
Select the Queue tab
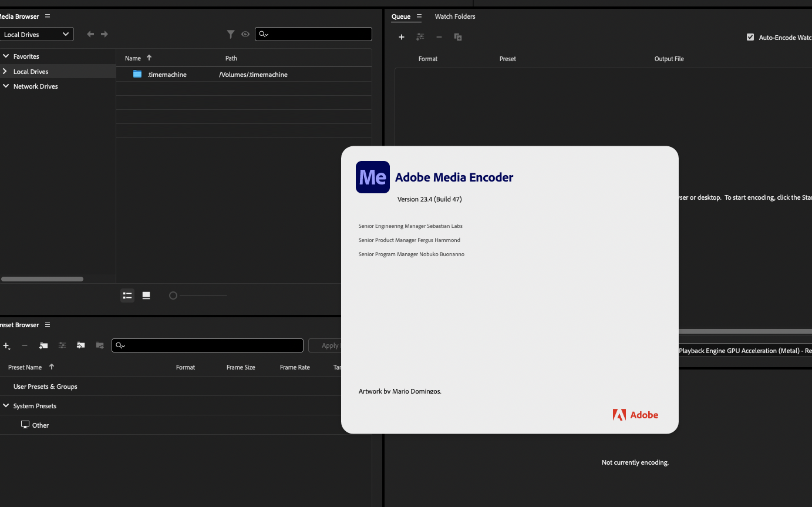[x=401, y=16]
